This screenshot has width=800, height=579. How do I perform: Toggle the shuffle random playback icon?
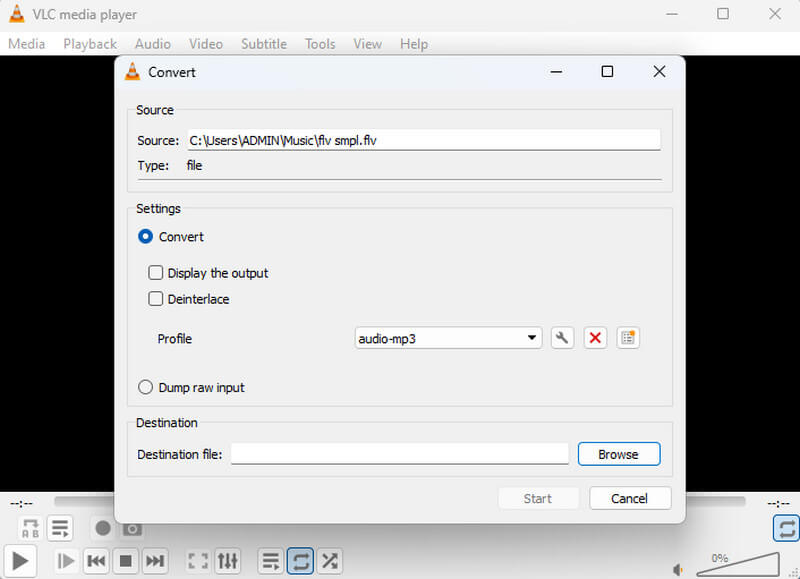(330, 561)
